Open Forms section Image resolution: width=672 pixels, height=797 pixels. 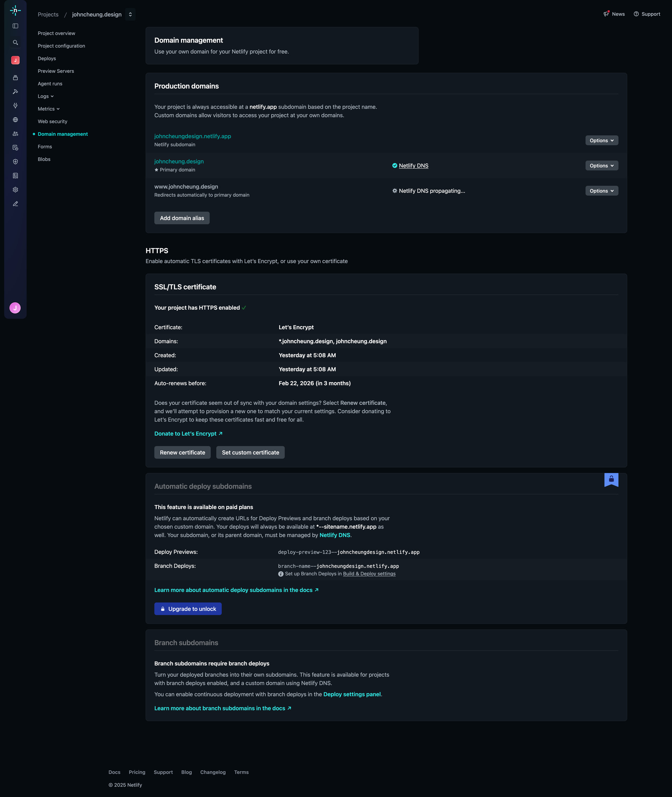[x=45, y=147]
